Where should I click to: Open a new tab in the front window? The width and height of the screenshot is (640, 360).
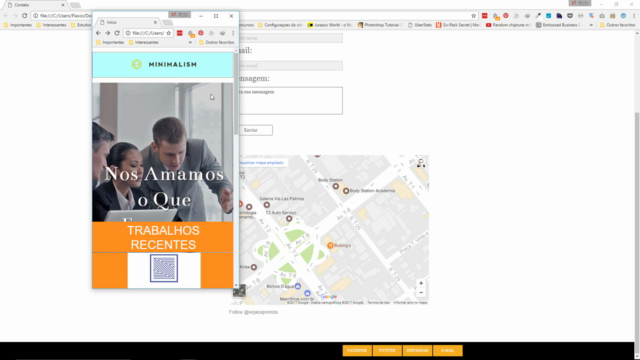167,22
